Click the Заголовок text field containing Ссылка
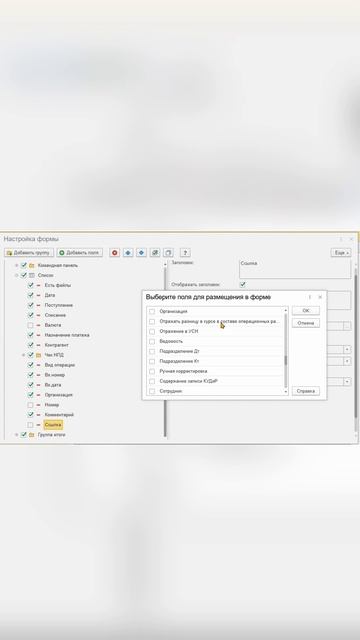Viewport: 360px width, 640px height. (x=295, y=269)
